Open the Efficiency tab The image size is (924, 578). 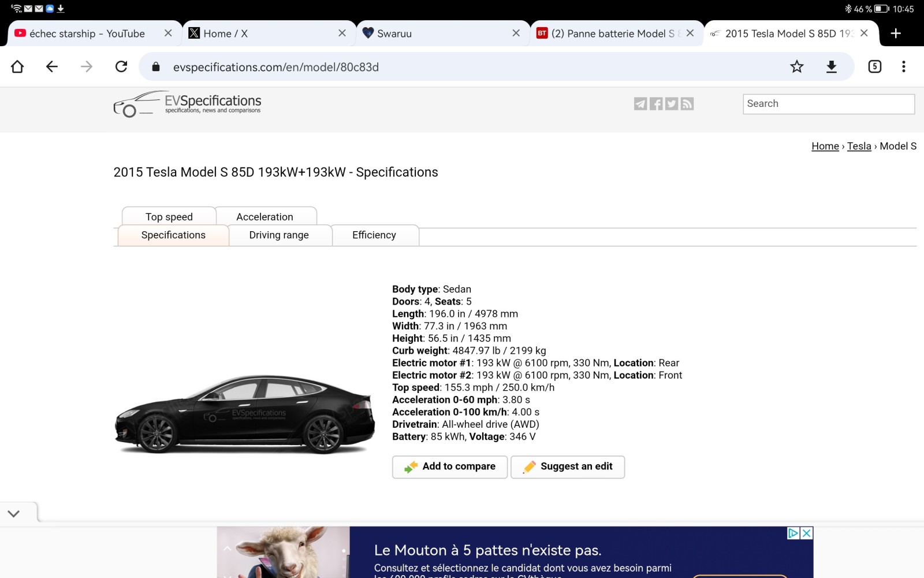pos(374,235)
